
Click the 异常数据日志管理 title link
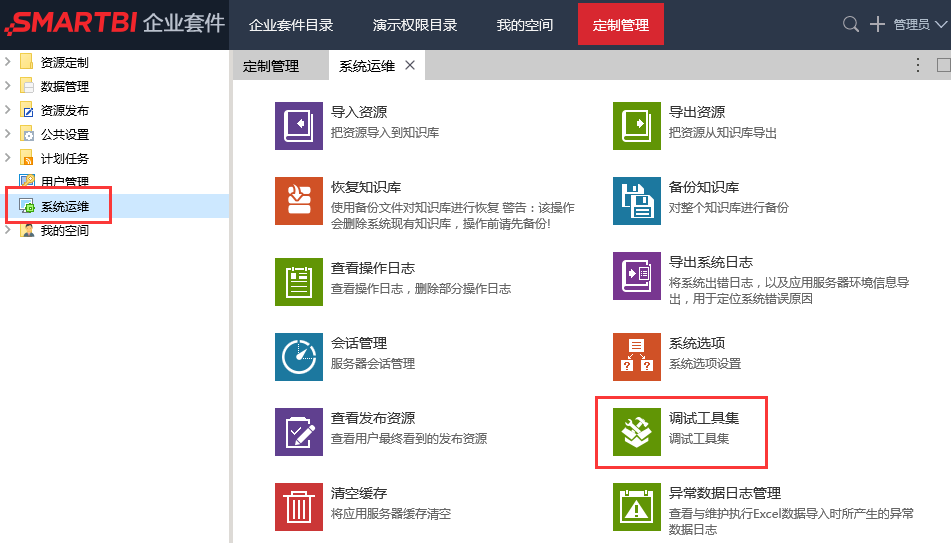tap(725, 493)
